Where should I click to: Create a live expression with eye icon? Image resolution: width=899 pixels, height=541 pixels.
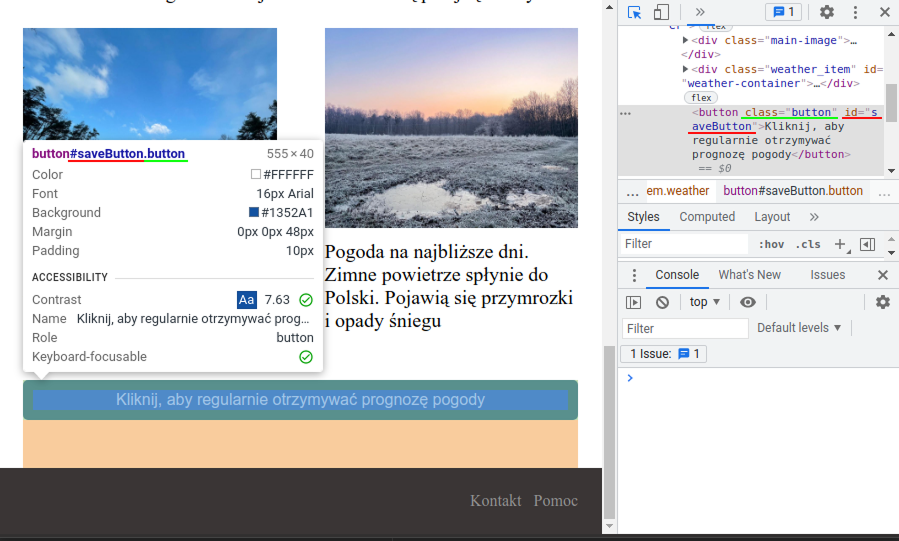point(747,302)
